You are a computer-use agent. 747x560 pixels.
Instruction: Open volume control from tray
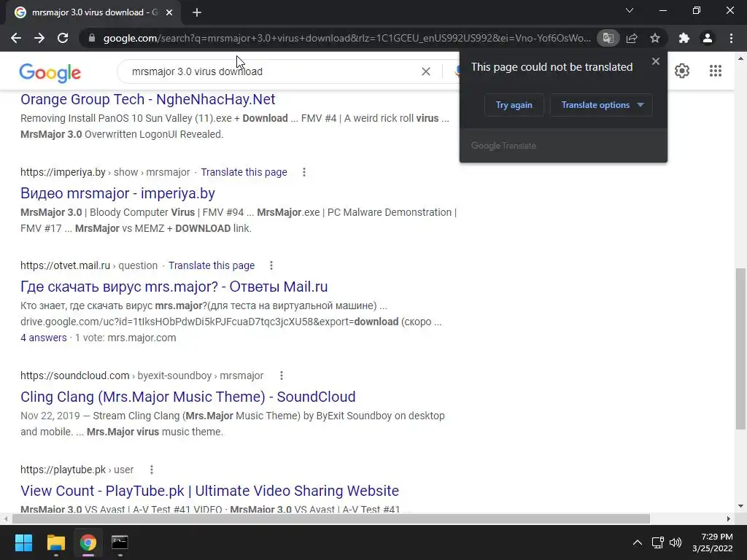point(676,542)
